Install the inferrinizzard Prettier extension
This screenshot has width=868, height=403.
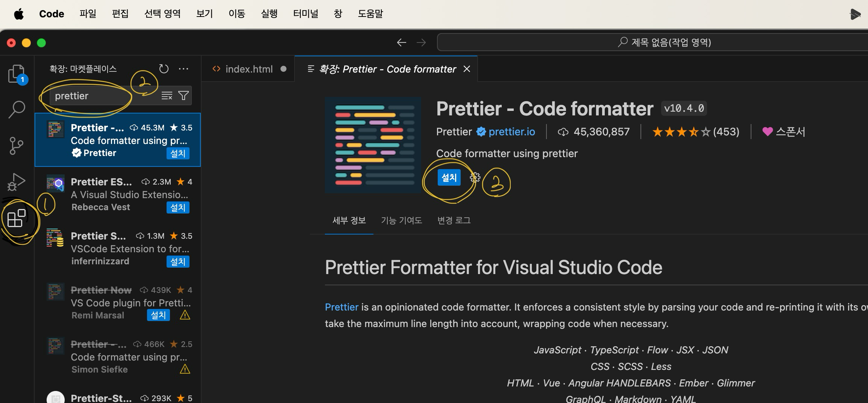178,262
